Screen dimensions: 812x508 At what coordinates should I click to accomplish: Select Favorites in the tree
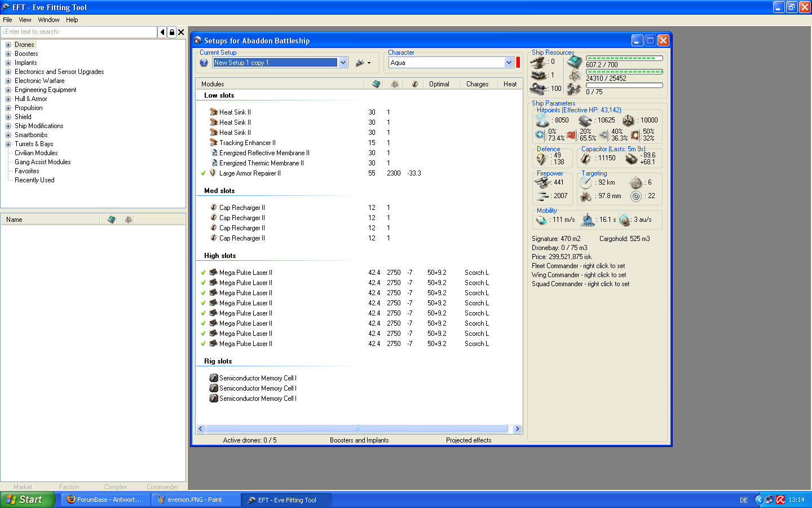tap(27, 171)
